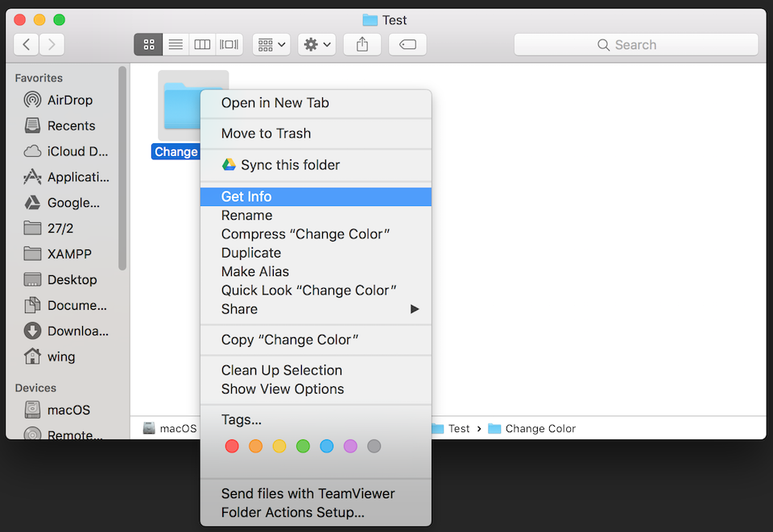The image size is (773, 532).
Task: Click Test in the path bar
Action: [461, 428]
